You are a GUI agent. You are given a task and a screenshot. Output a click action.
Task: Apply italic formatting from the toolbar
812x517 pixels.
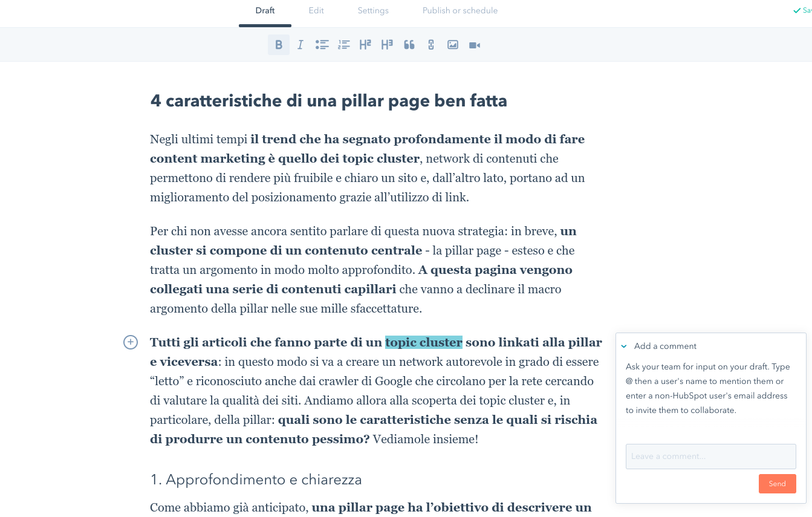[300, 45]
